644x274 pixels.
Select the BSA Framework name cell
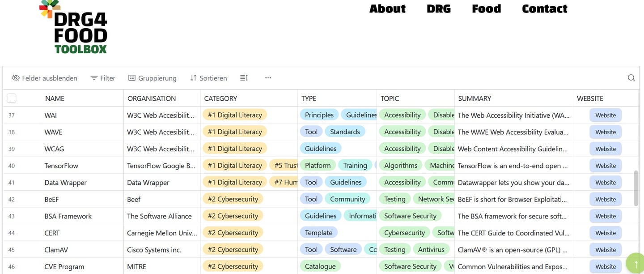82,216
